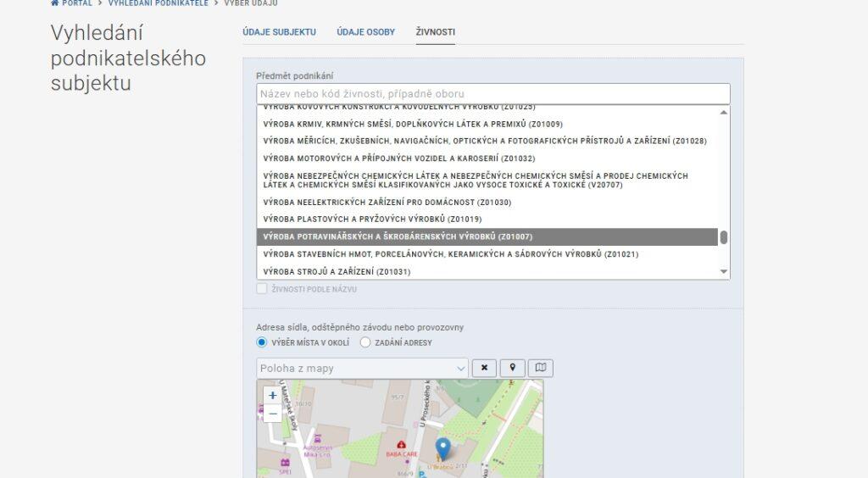Click the map zoom out minus button
Screen dimensions: 868x478
(x=272, y=414)
